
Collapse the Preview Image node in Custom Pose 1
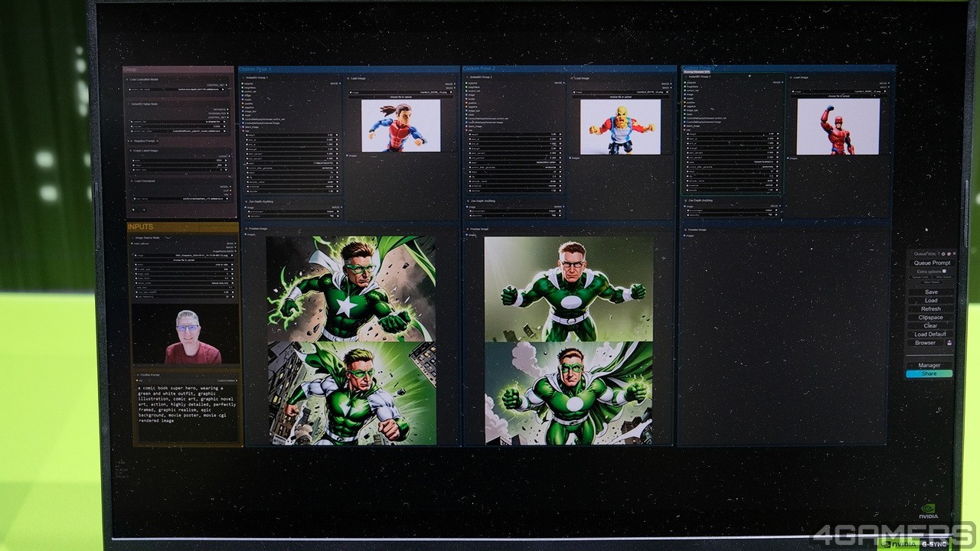click(x=246, y=229)
